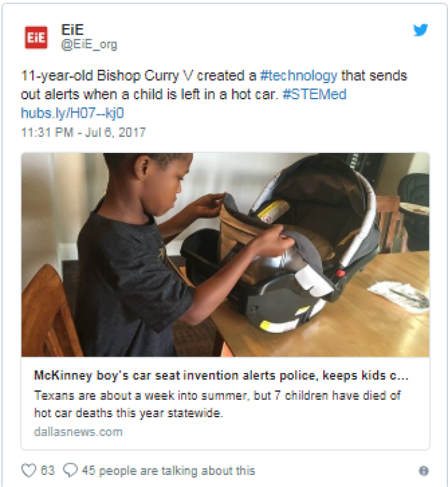View the 63 likes count
The image size is (448, 487).
coord(48,470)
